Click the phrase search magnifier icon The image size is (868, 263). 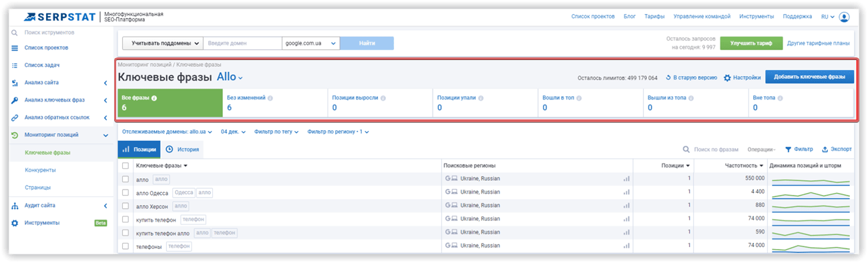click(686, 150)
